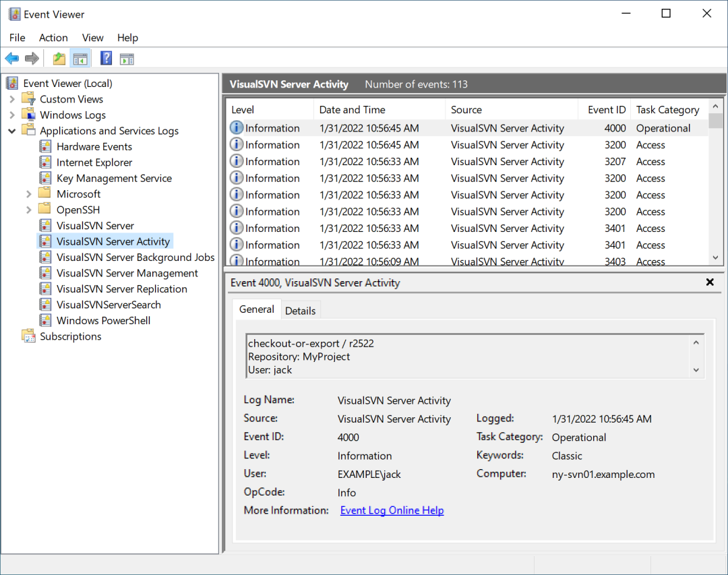Click the Windows PowerShell log icon
This screenshot has height=575, width=728.
tap(46, 320)
